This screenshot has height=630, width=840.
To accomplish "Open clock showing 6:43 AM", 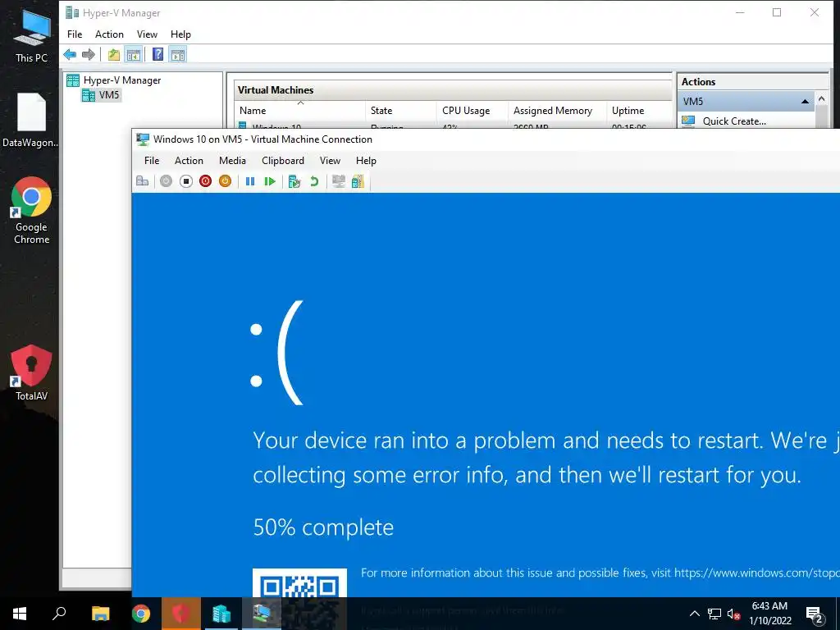I will point(770,614).
